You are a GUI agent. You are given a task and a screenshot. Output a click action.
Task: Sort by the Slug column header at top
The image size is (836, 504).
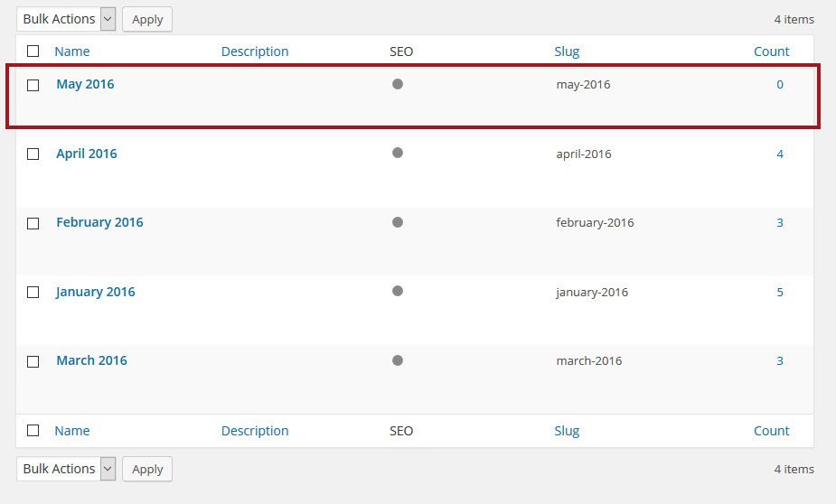[x=567, y=51]
